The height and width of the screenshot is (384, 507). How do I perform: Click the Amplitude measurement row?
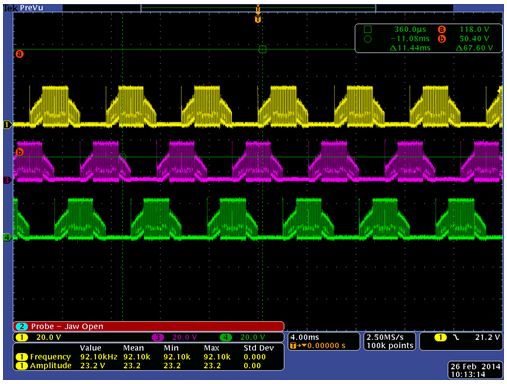[149, 366]
